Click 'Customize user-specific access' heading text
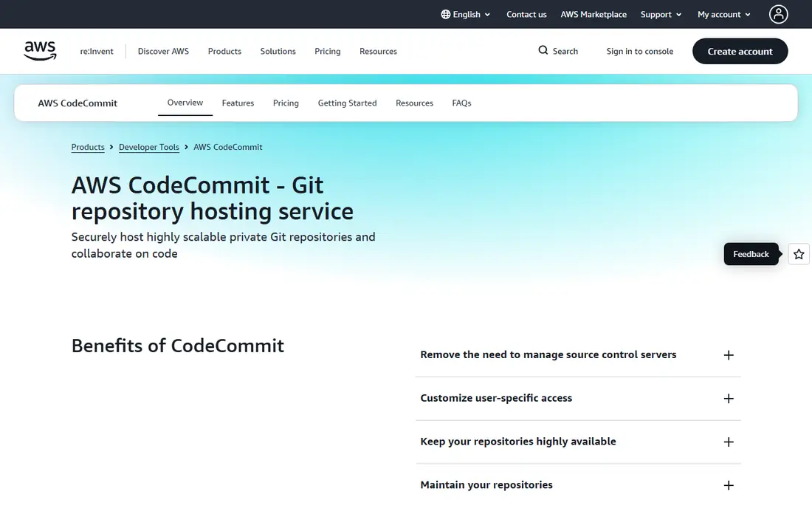 tap(496, 398)
